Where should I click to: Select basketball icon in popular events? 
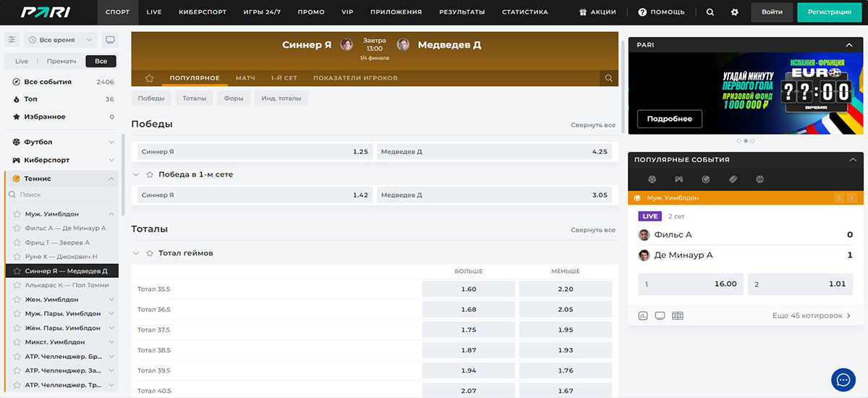click(x=759, y=179)
